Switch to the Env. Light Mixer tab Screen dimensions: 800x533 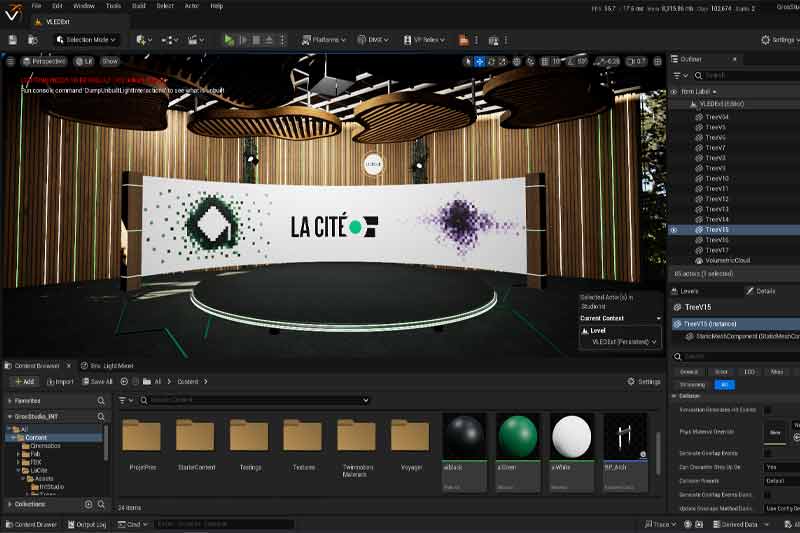click(107, 366)
